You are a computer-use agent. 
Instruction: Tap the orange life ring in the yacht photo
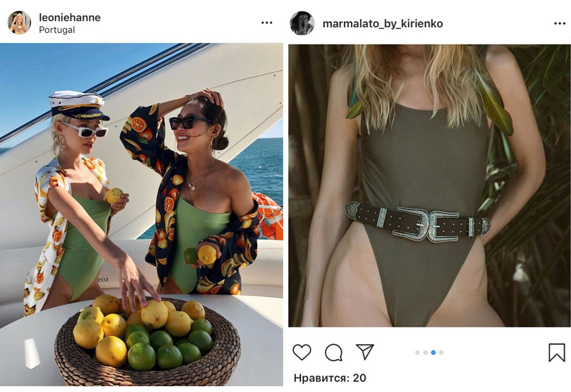click(268, 216)
